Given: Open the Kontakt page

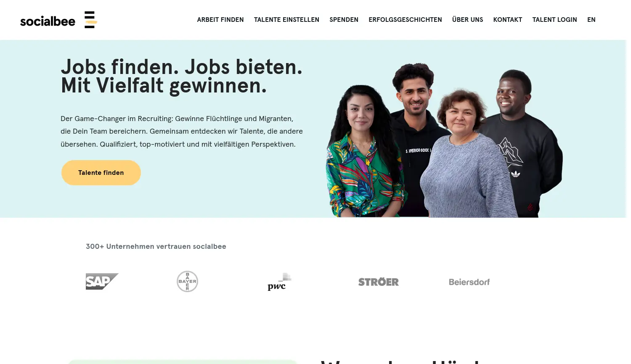Looking at the screenshot, I should [508, 20].
